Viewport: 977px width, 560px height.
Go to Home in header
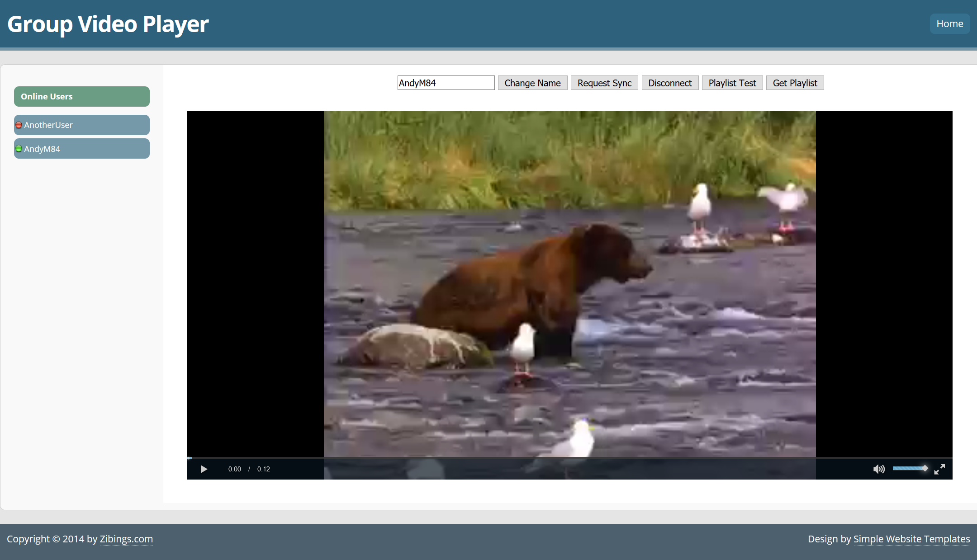coord(949,24)
